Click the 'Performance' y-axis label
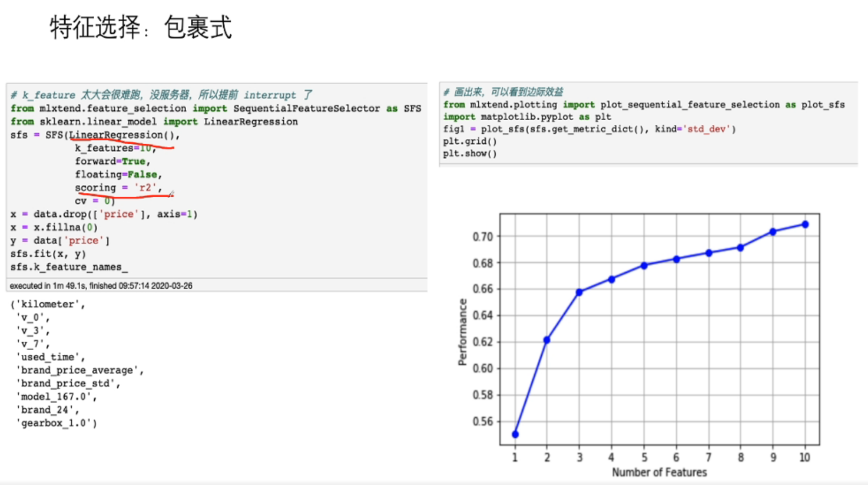Viewport: 868px width, 485px height. pos(462,332)
